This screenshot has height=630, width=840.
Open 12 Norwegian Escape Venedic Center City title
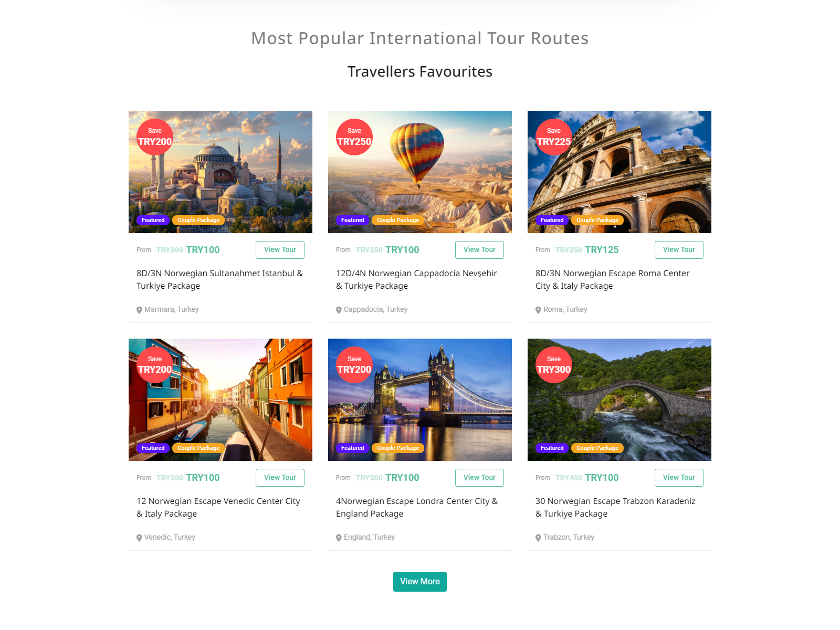tap(218, 508)
